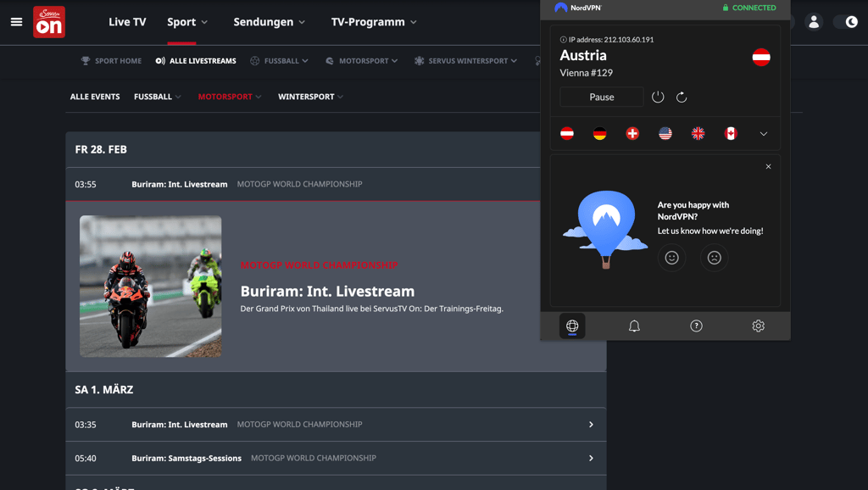
Task: Reconnect VPN with the refresh icon
Action: click(682, 97)
